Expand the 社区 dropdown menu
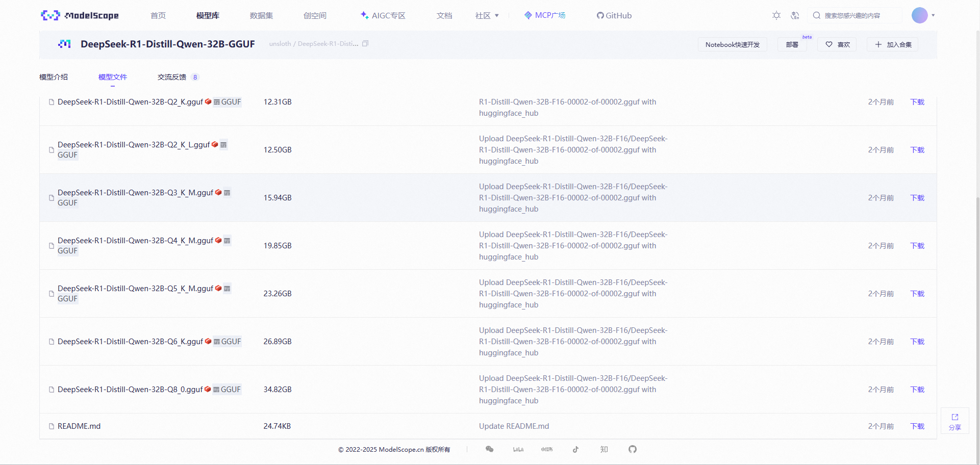 (x=487, y=16)
